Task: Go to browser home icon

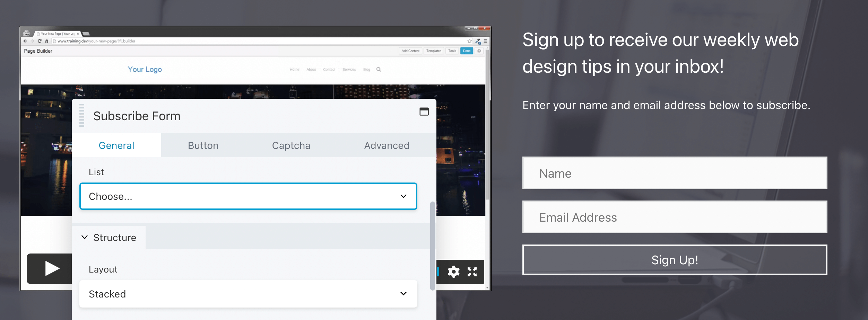Action: (x=47, y=41)
